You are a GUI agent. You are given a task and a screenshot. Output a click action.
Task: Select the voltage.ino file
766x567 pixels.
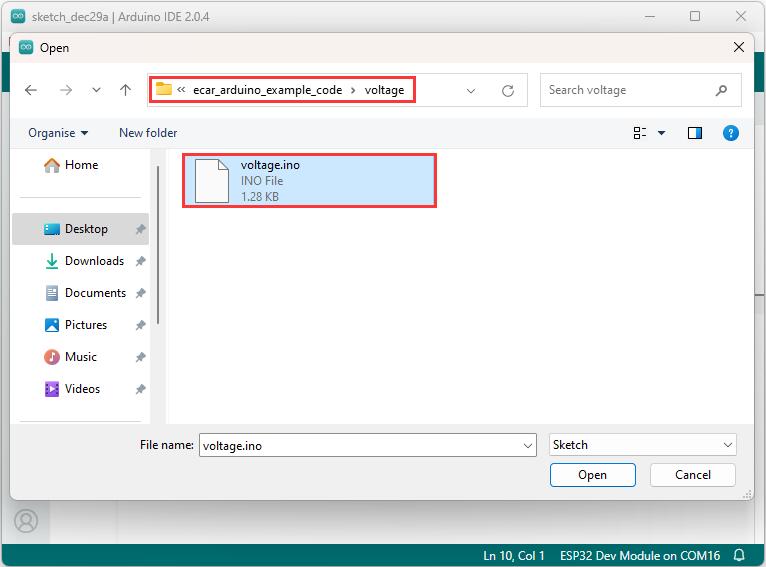click(309, 180)
